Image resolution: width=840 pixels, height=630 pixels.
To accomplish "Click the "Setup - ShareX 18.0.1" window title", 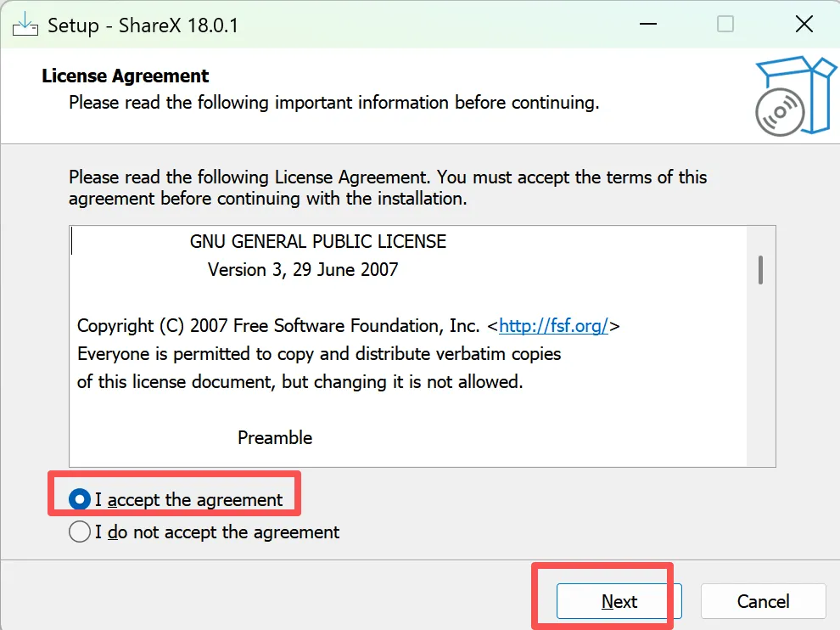I will point(143,25).
